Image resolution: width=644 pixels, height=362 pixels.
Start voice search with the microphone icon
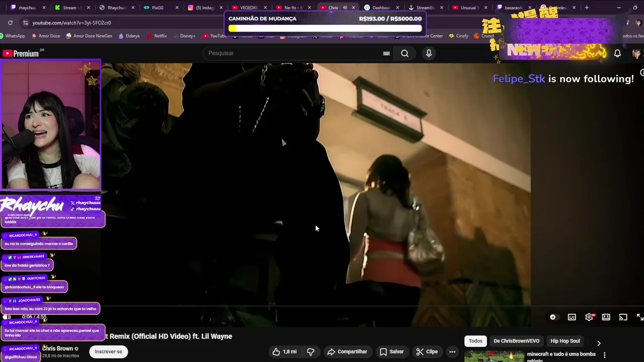click(x=429, y=53)
